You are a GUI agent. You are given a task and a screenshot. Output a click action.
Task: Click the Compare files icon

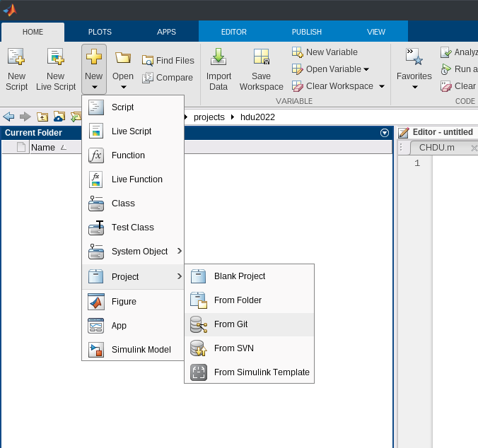point(168,78)
